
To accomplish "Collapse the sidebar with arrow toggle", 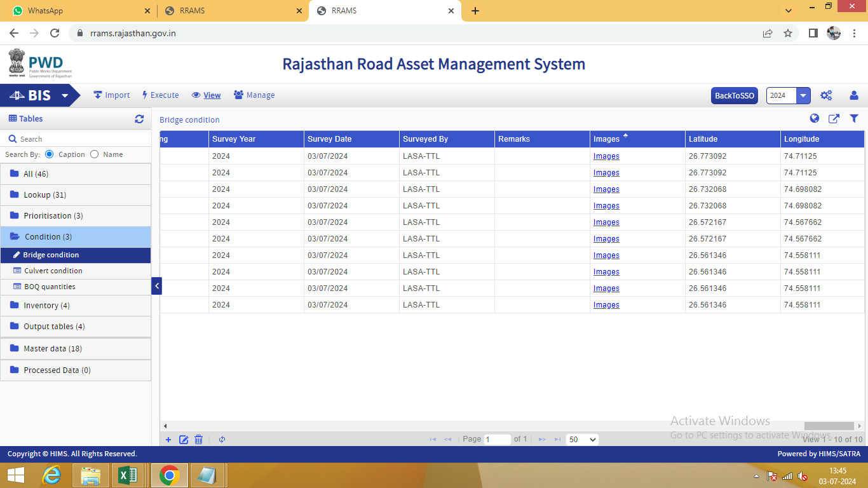I will coord(156,286).
